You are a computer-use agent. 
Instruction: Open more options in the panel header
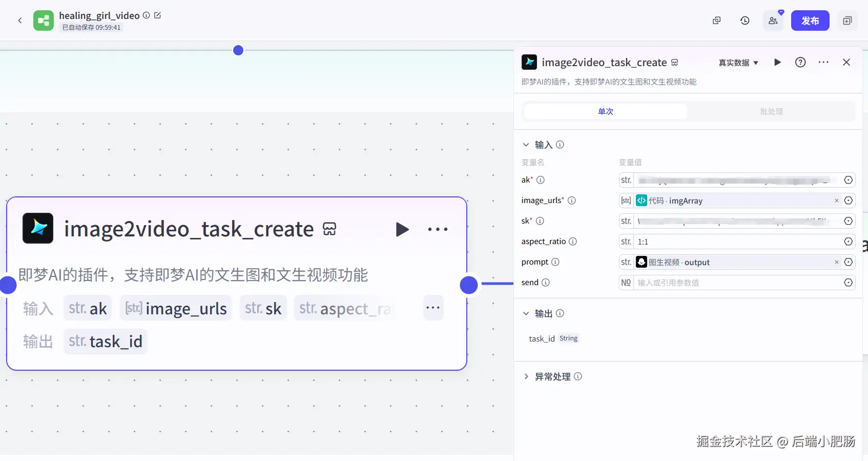point(823,62)
